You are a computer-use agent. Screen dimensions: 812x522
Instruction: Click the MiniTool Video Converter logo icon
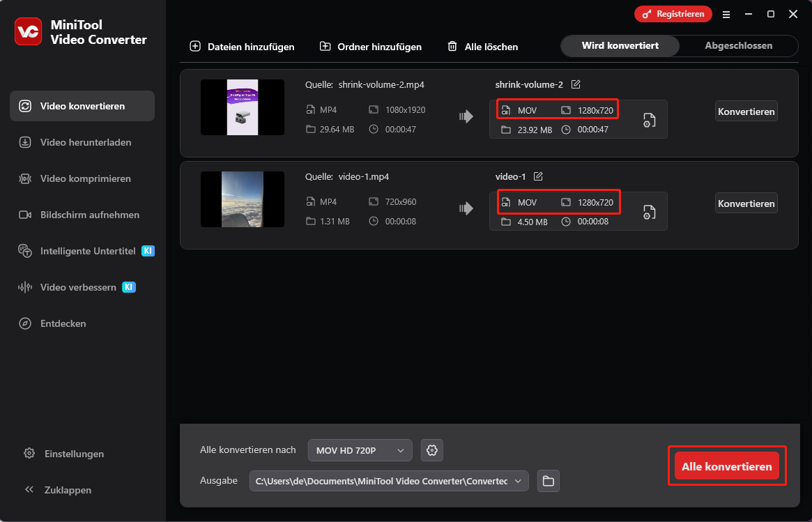point(29,31)
